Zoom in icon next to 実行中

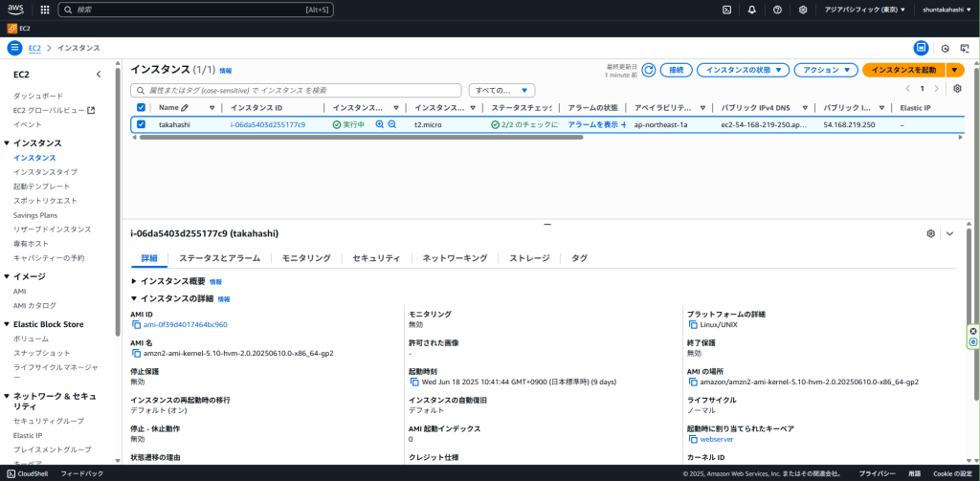pyautogui.click(x=379, y=124)
